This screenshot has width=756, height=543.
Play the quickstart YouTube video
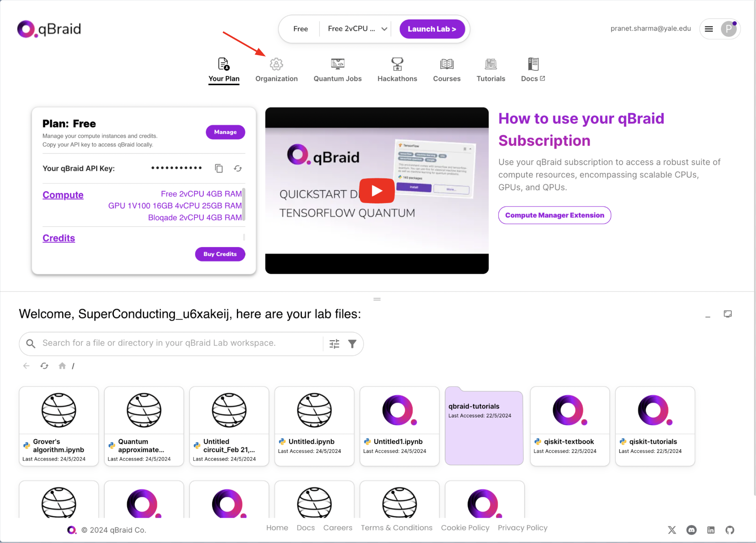[377, 191]
